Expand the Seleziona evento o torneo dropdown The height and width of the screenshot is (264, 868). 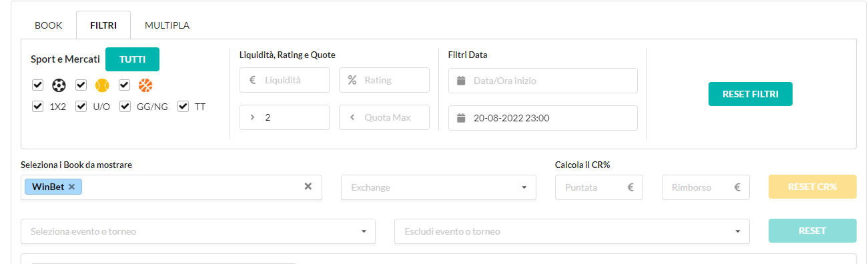198,231
